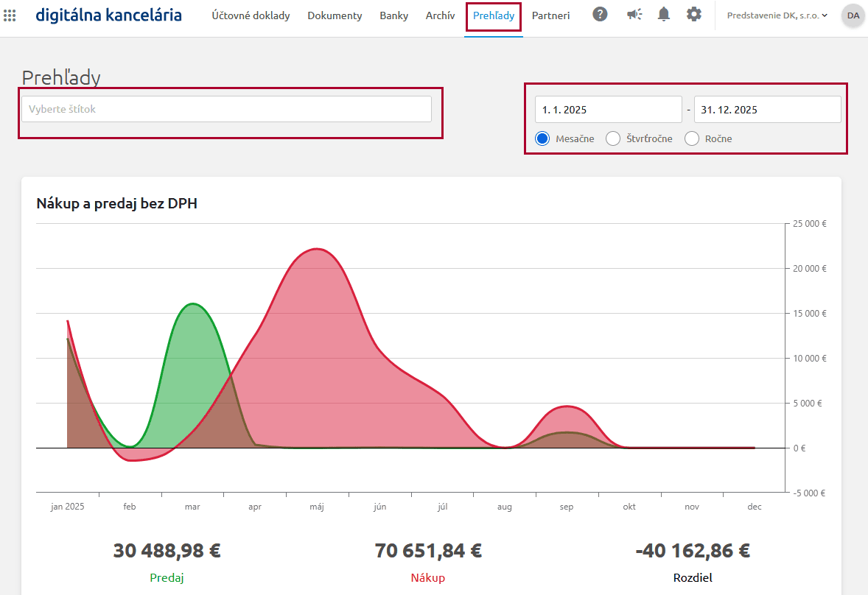Click the help question mark icon
The height and width of the screenshot is (595, 868).
tap(601, 15)
